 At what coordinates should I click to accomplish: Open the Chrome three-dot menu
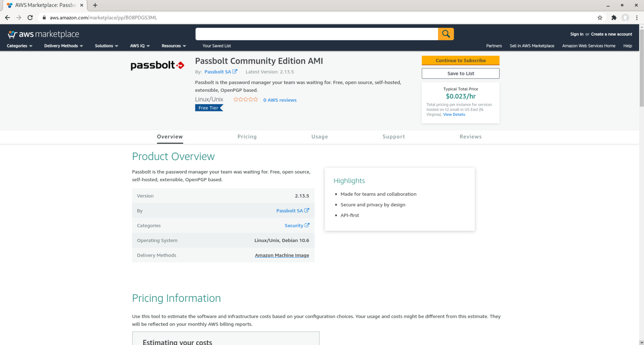637,17
